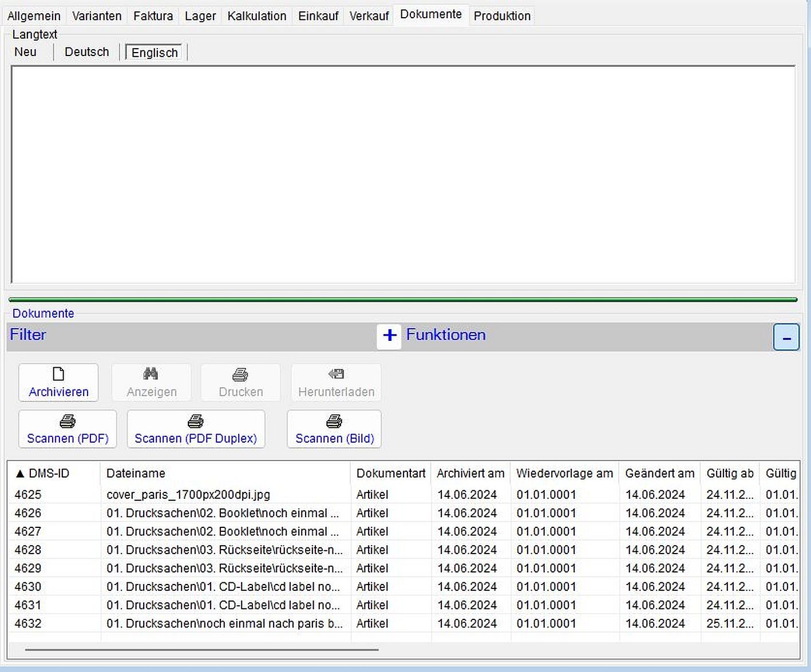Open the Faktura tab
This screenshot has width=811, height=672.
[x=153, y=16]
